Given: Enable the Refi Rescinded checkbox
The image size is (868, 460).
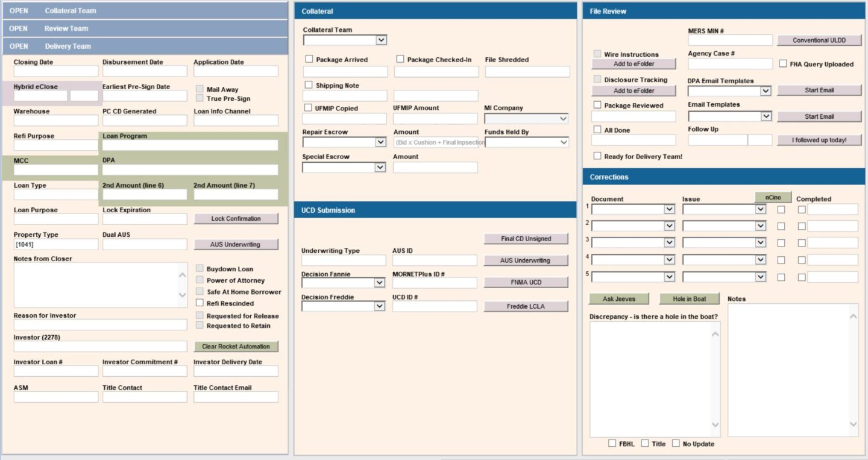Looking at the screenshot, I should coord(200,303).
